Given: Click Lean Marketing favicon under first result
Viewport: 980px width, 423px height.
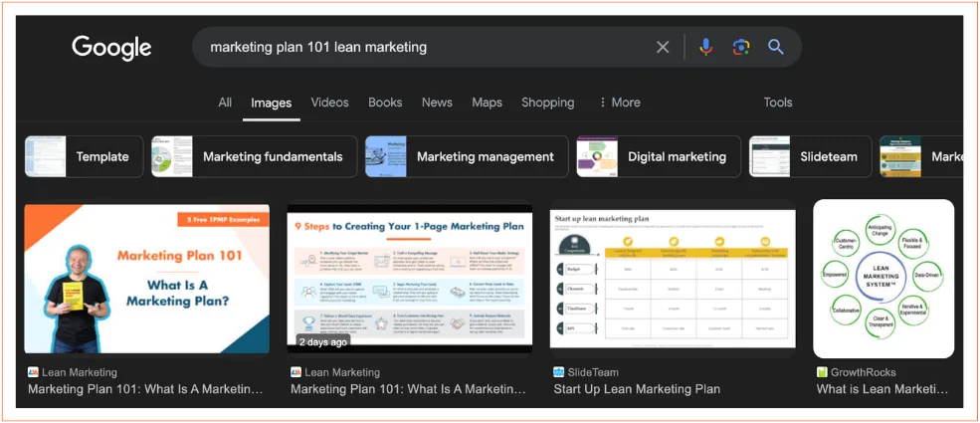Looking at the screenshot, I should 33,372.
